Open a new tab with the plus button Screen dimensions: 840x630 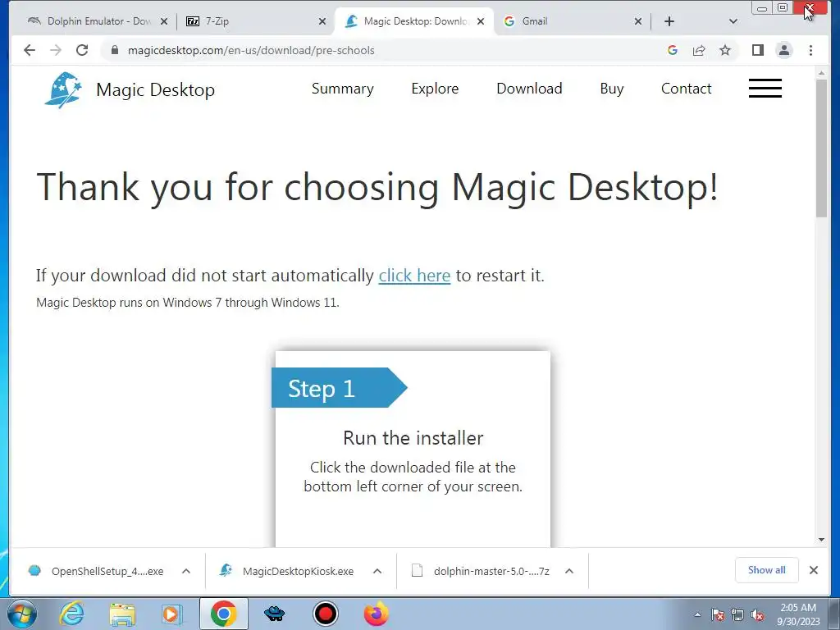point(669,21)
